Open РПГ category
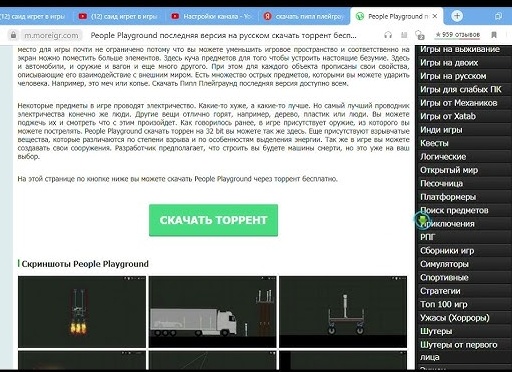This screenshot has height=372, width=512. (x=465, y=237)
